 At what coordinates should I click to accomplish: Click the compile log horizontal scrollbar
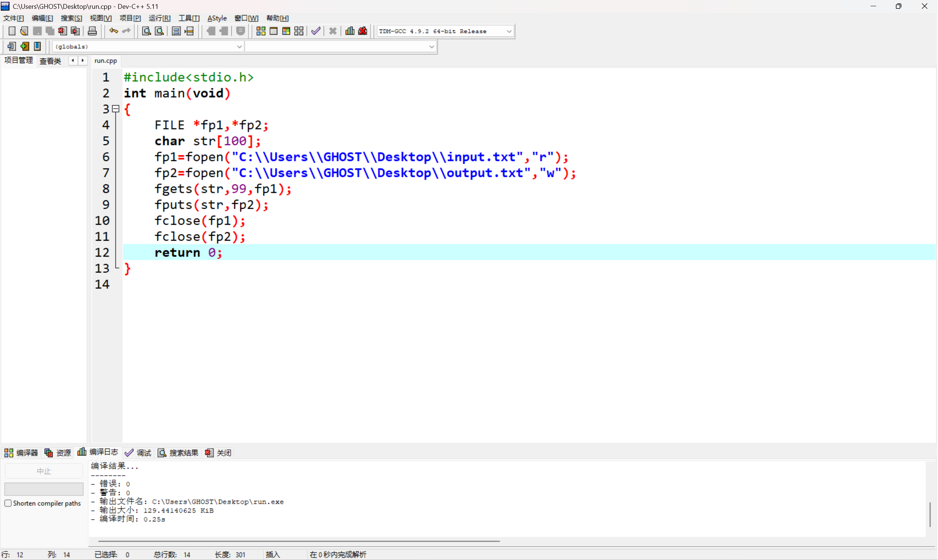coord(299,541)
